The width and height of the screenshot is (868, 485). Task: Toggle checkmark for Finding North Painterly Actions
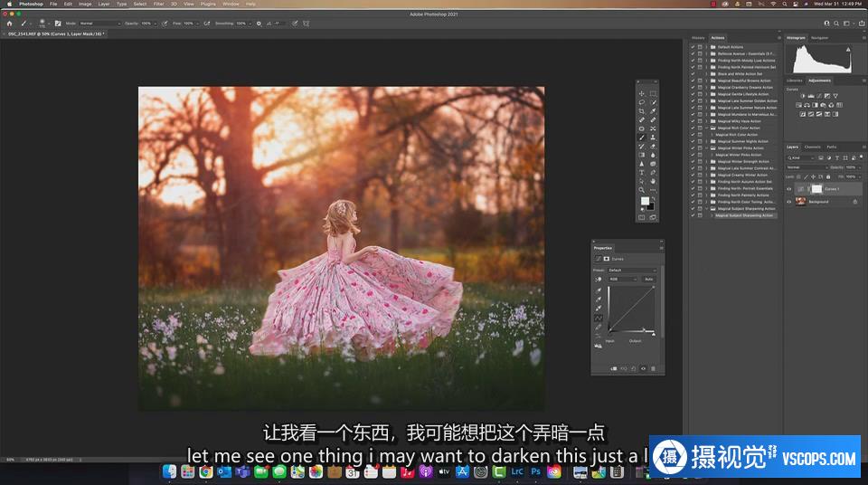(x=693, y=195)
